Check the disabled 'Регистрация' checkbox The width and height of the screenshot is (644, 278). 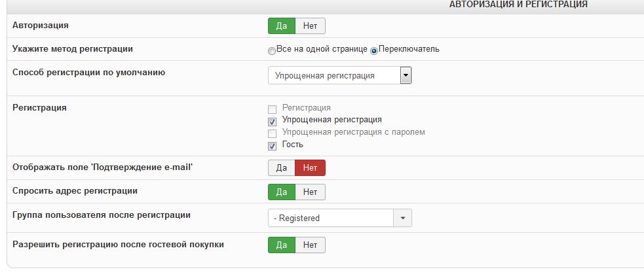pos(272,109)
